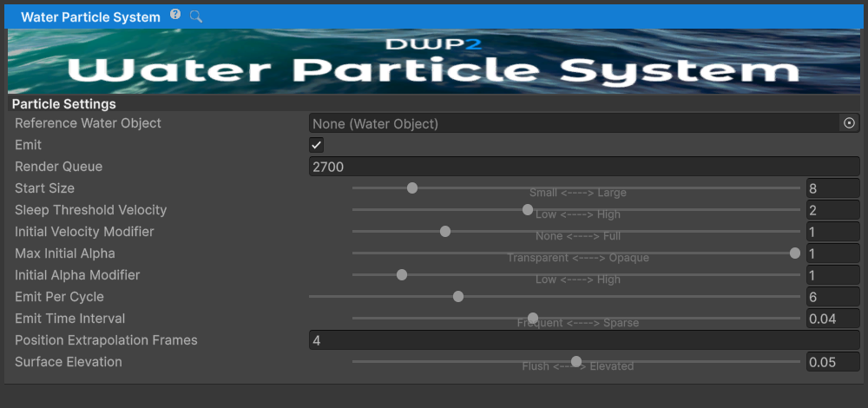Click the Position Extrapolation Frames label
The height and width of the screenshot is (408, 868).
coord(106,340)
